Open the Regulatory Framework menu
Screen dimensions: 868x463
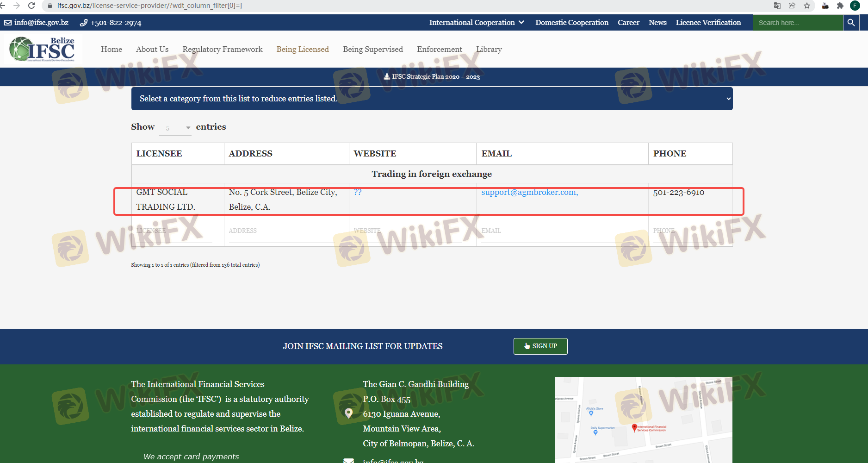[x=222, y=49]
